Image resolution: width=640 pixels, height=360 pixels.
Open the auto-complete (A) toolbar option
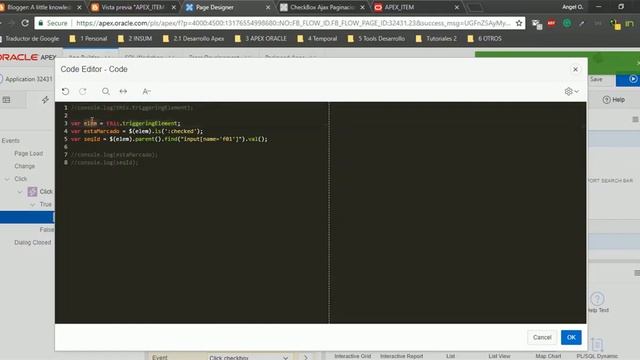click(147, 91)
